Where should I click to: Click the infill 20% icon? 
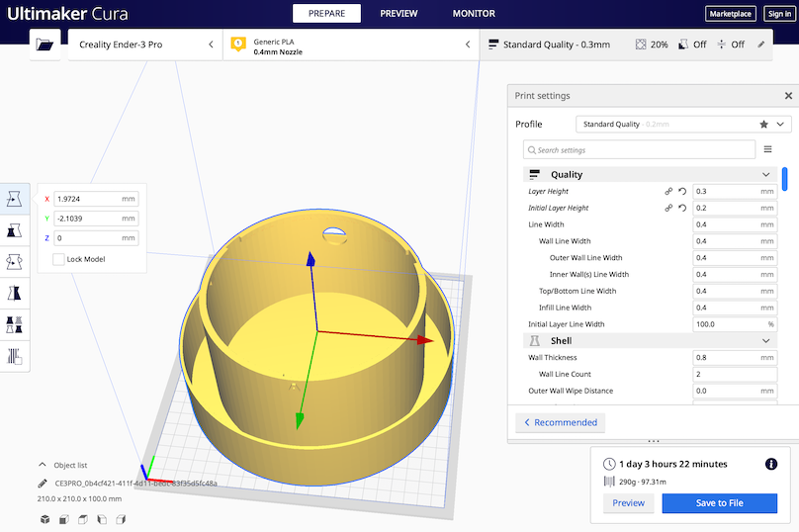641,44
